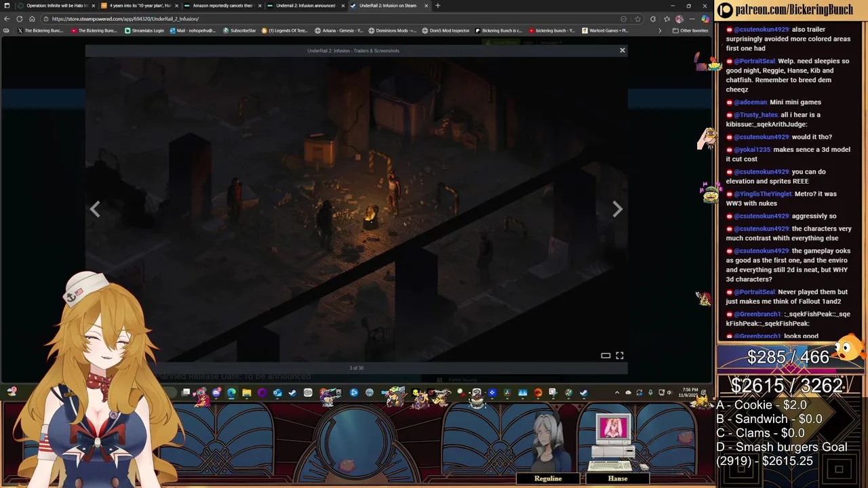
Task: Toggle theater view icon in screenshot viewer
Action: (606, 355)
